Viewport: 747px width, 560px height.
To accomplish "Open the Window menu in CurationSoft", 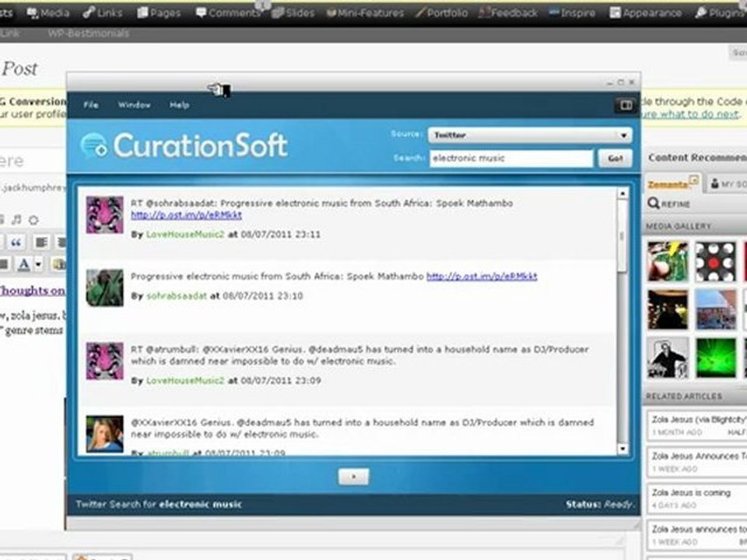I will click(x=135, y=105).
